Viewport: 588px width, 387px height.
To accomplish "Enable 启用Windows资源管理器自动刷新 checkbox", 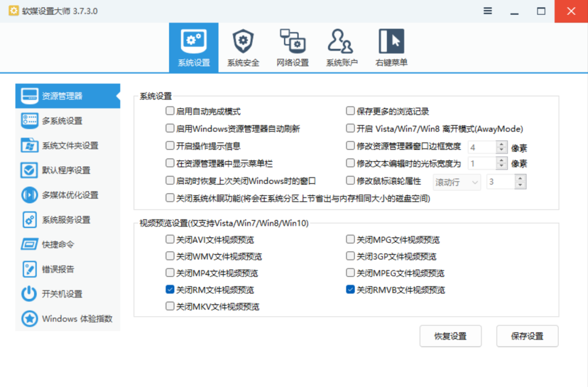I will pyautogui.click(x=170, y=129).
